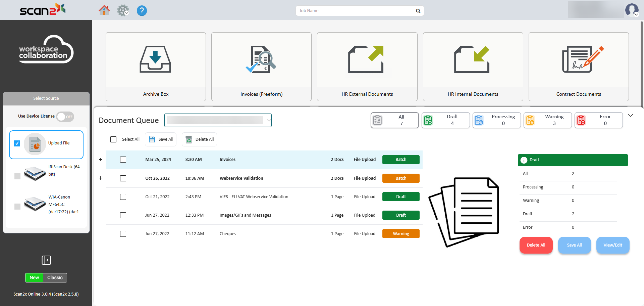Screen dimensions: 644x306
Task: Expand the Invoices batch row
Action: [x=101, y=160]
